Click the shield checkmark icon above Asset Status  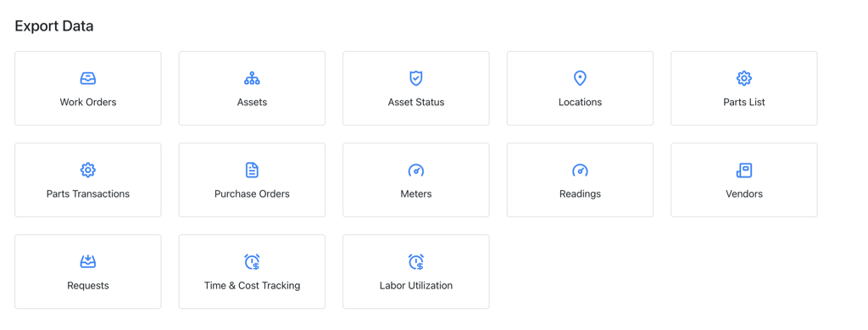415,79
